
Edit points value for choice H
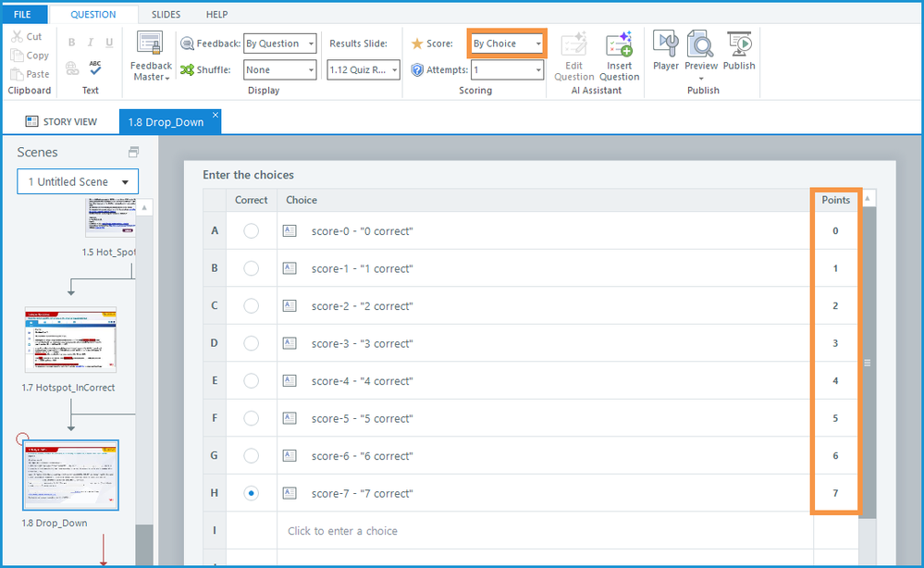[835, 494]
